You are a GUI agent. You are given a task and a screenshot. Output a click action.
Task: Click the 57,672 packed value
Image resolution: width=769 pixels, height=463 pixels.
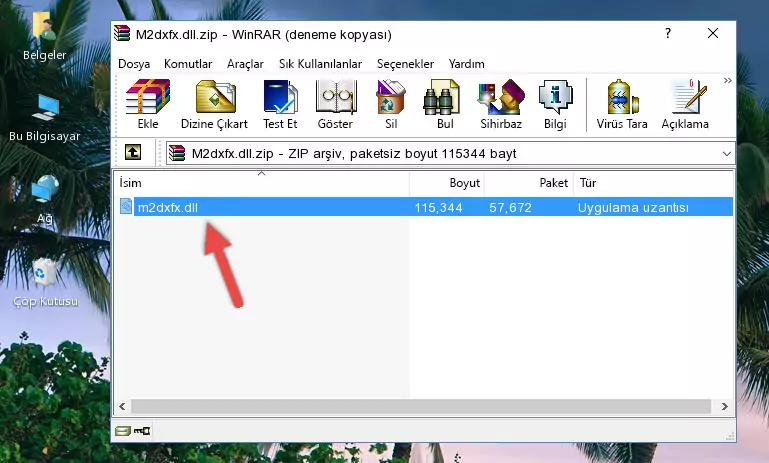(x=510, y=207)
